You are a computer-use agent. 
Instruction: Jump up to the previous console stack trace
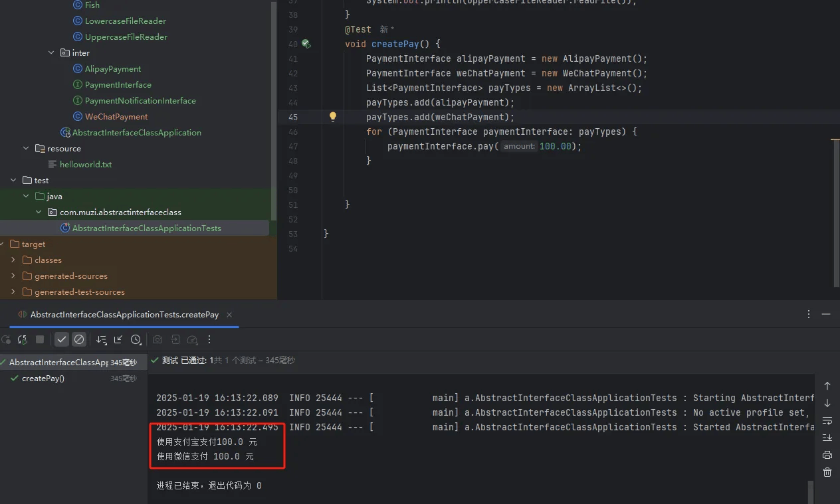coord(827,386)
